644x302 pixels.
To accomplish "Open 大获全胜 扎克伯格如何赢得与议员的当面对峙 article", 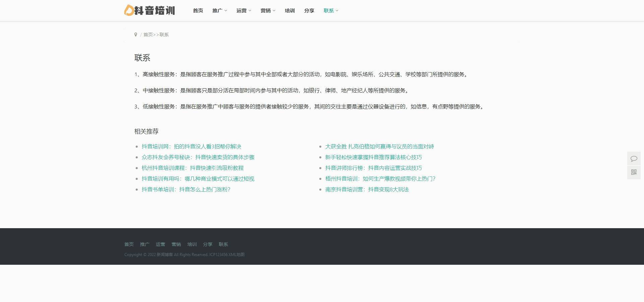I will click(380, 146).
